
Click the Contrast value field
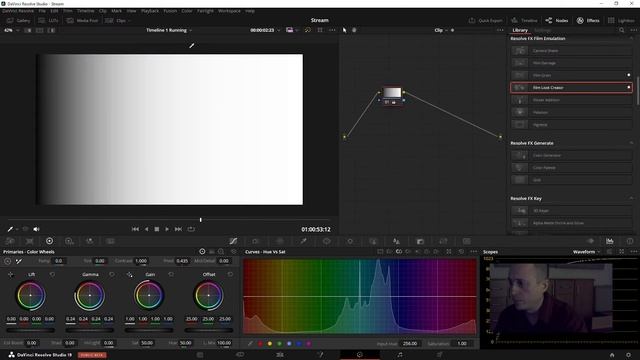(141, 261)
